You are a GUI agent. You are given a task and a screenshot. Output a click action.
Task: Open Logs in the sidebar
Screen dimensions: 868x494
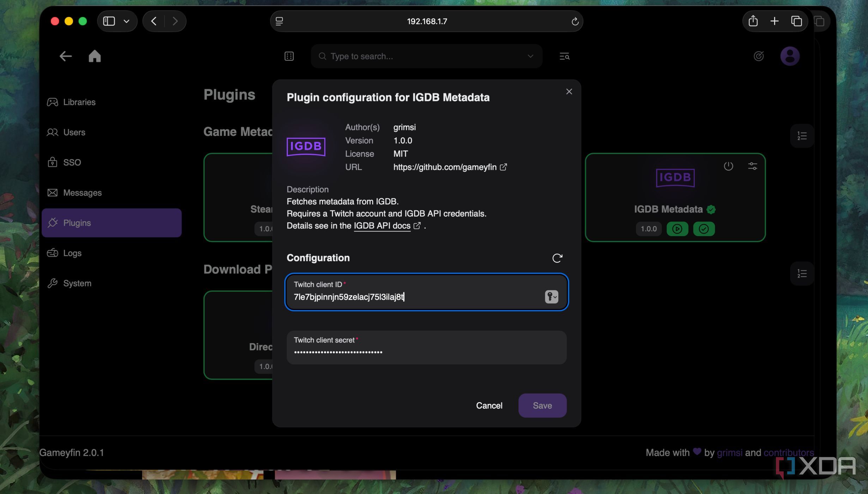click(x=111, y=253)
